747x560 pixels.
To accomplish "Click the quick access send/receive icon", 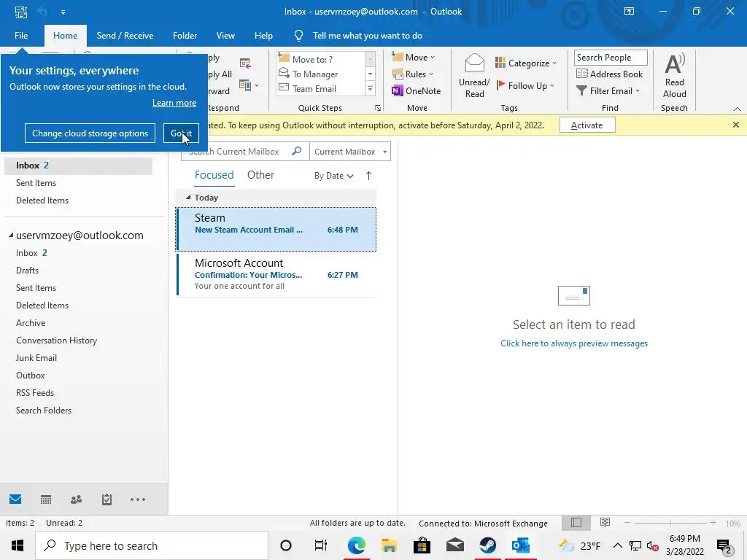I will click(21, 12).
